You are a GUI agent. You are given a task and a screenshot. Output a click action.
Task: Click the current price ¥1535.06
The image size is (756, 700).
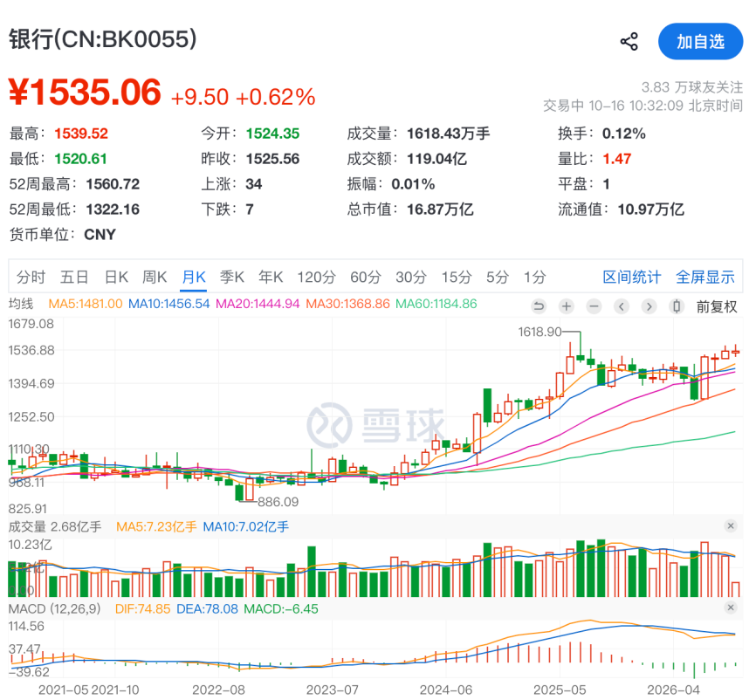[85, 92]
